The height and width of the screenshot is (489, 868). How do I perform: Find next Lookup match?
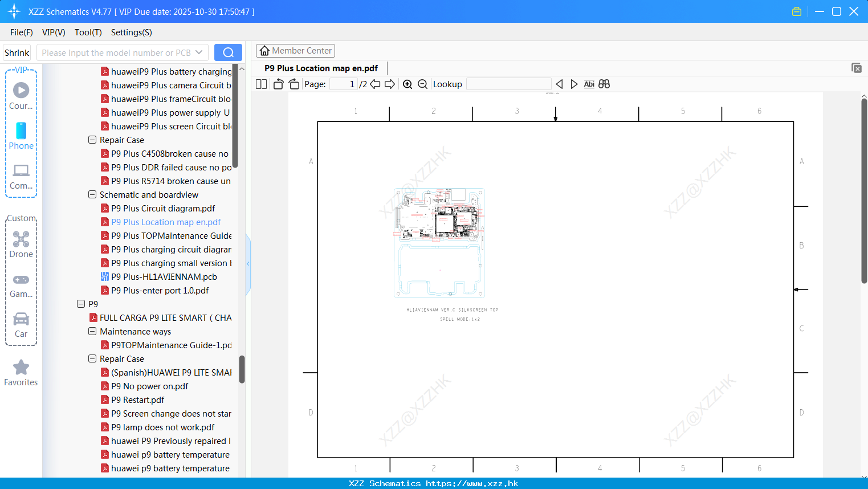click(574, 84)
